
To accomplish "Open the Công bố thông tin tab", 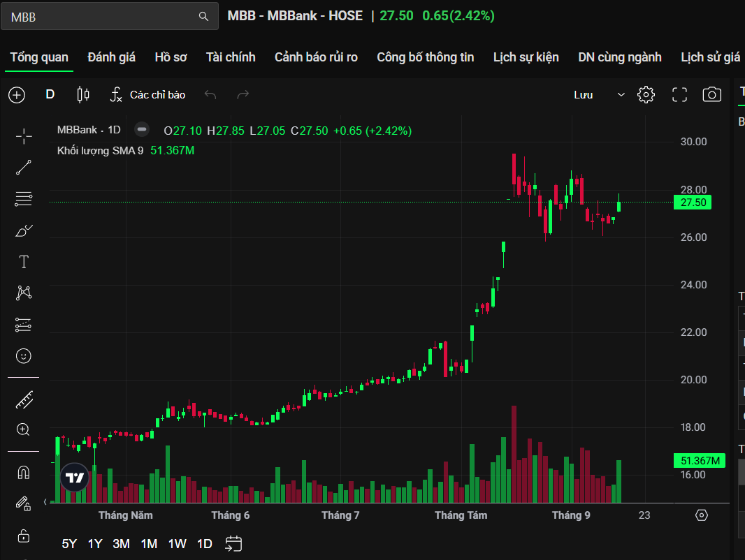I will point(425,57).
